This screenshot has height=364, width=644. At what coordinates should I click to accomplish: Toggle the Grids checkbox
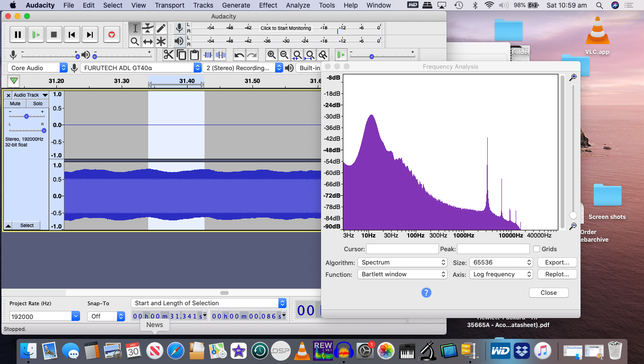point(537,249)
